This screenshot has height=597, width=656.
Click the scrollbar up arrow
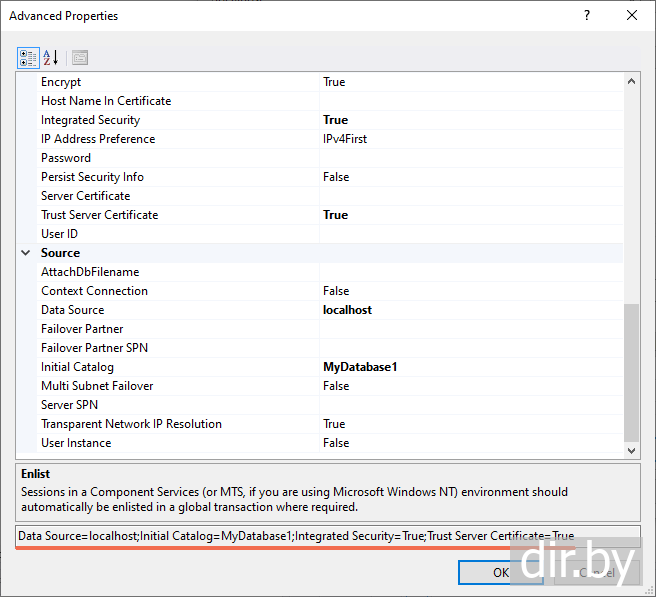[631, 82]
